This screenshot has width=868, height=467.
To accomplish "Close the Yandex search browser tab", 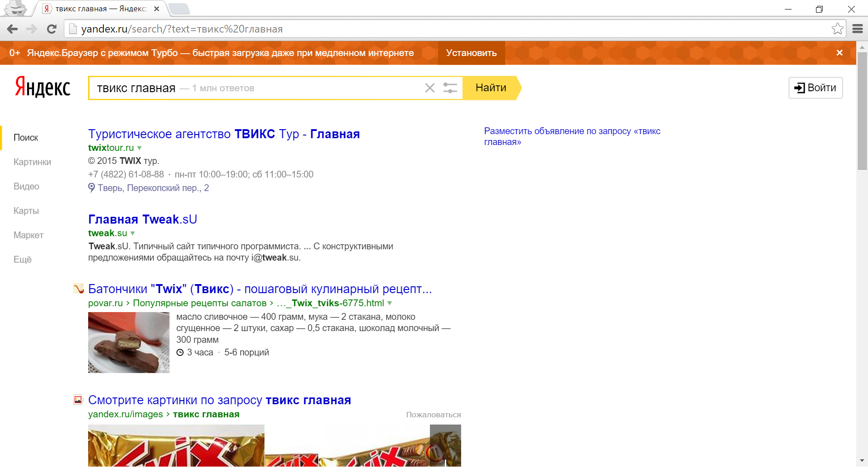I will point(156,9).
